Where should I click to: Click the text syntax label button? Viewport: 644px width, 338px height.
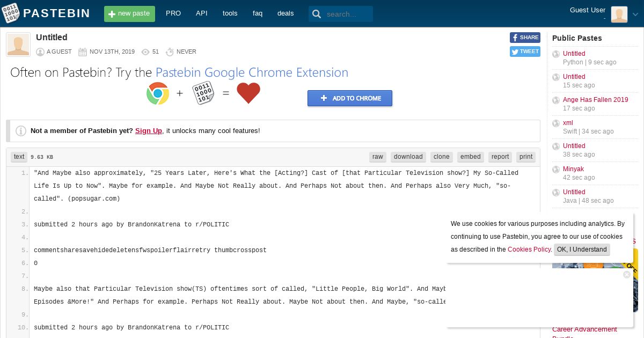(19, 157)
